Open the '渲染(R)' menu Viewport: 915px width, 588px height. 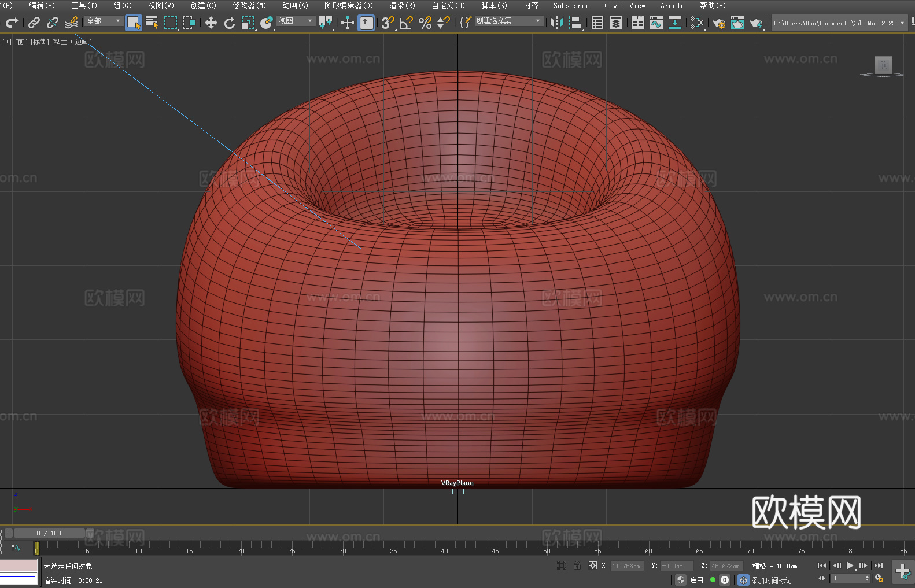(403, 5)
